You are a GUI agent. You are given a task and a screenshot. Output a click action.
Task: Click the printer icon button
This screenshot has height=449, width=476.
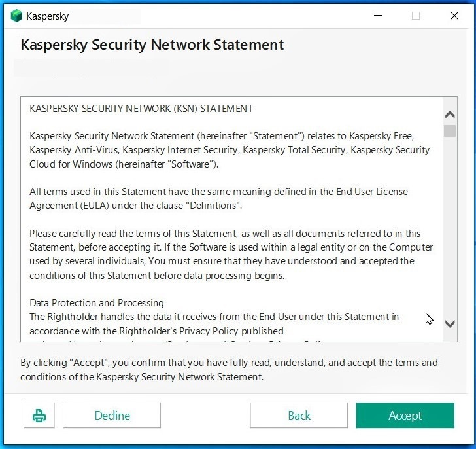[x=39, y=416]
